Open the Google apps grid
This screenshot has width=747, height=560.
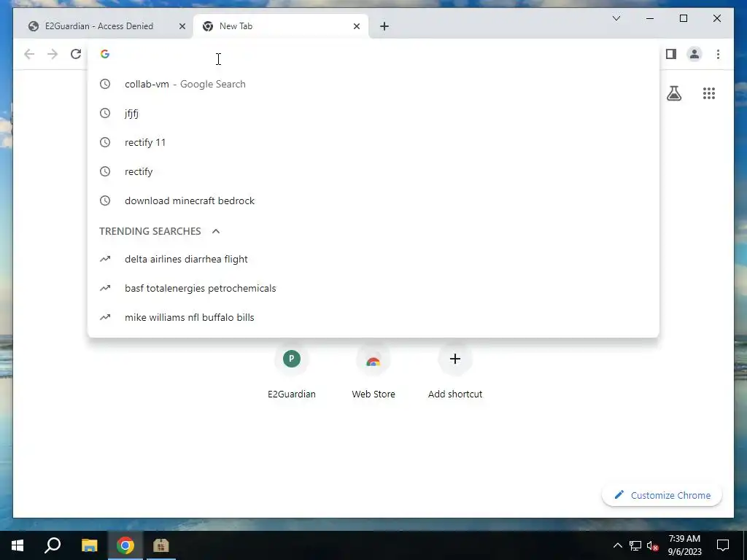tap(709, 93)
